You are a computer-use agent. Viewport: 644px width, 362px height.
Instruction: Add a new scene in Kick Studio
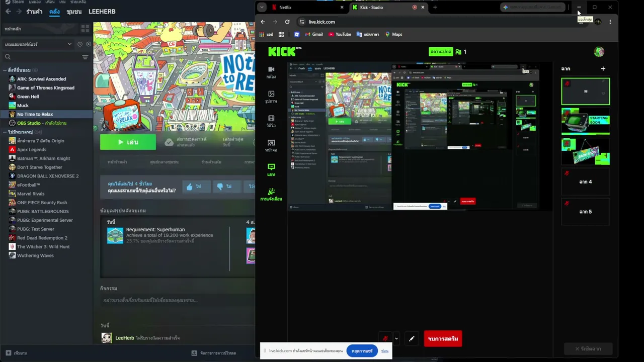[x=603, y=68]
